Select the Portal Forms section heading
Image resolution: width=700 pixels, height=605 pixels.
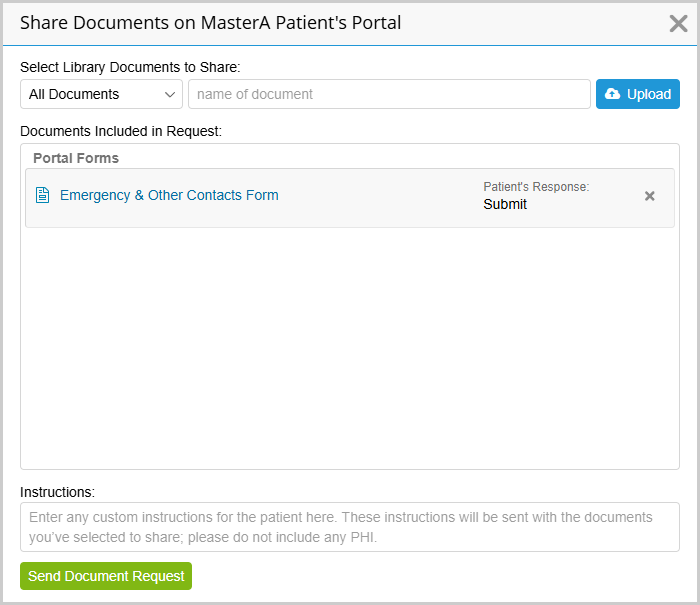coord(76,158)
